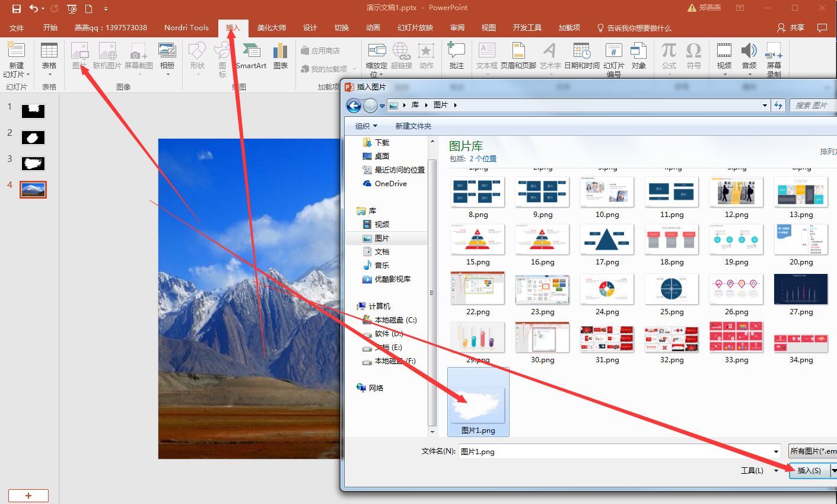This screenshot has height=504, width=837.
Task: Select the 17.png triangle thumbnail
Action: 607,240
